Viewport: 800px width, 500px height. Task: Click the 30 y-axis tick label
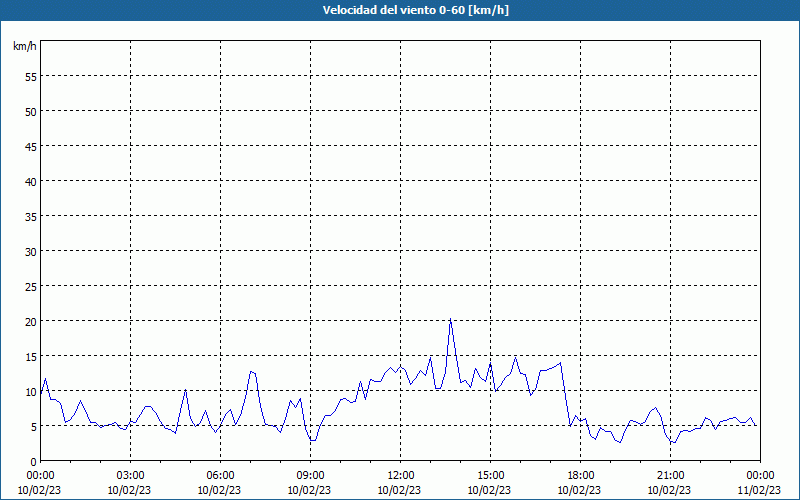click(31, 252)
